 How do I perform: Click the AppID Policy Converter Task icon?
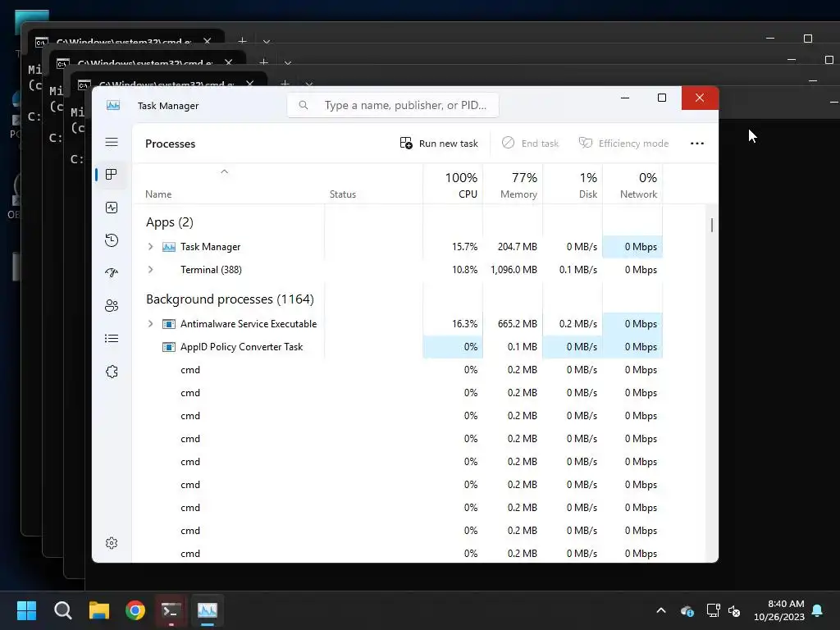(x=169, y=347)
